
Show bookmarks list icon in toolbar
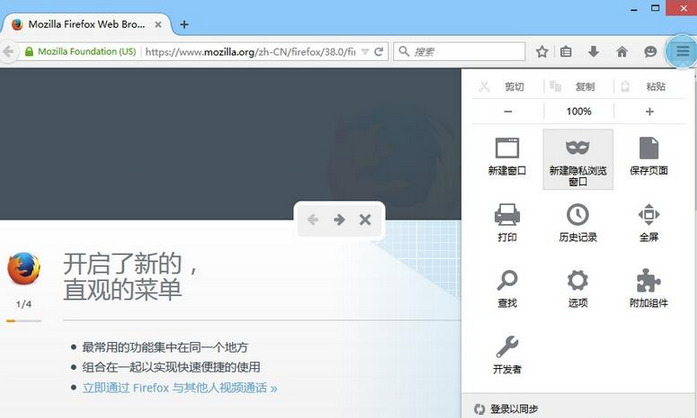pyautogui.click(x=566, y=52)
